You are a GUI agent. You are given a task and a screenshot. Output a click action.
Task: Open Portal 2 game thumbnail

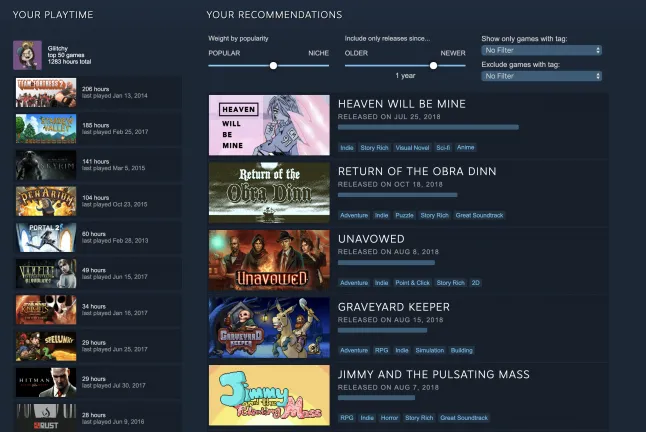coord(46,238)
